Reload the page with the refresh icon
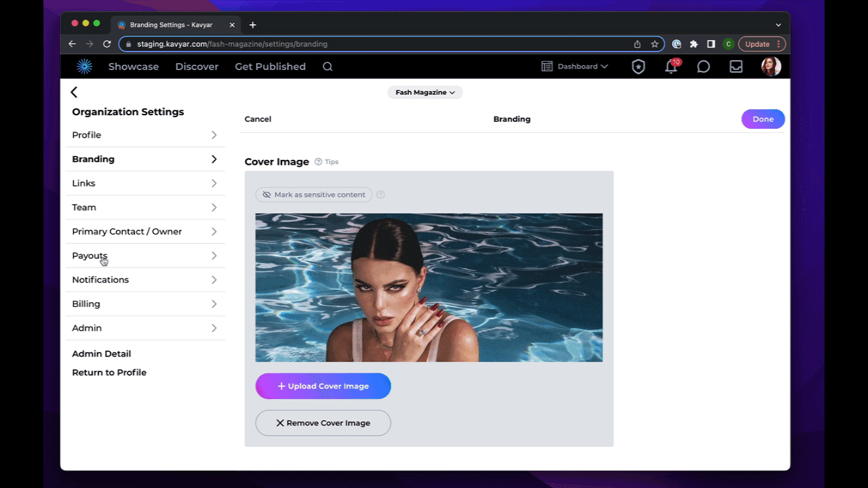The height and width of the screenshot is (488, 868). coord(106,43)
